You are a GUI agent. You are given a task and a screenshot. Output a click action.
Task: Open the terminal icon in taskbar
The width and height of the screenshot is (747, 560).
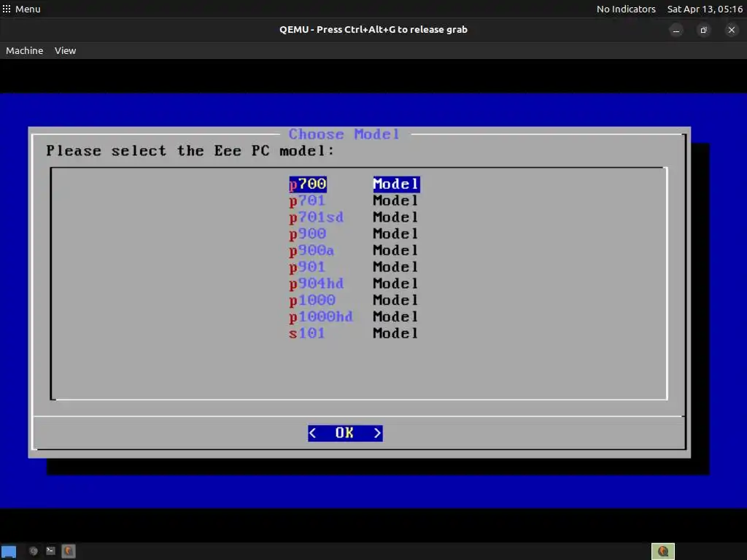point(50,551)
